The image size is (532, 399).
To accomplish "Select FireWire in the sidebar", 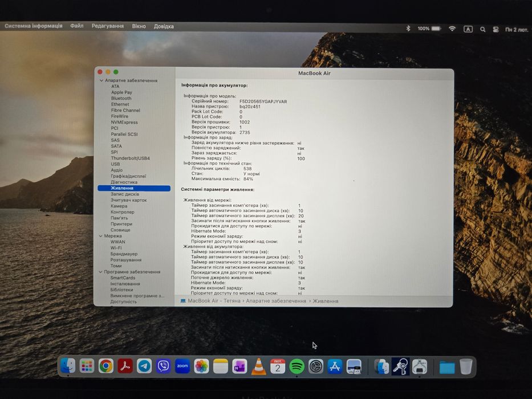I will pyautogui.click(x=119, y=116).
